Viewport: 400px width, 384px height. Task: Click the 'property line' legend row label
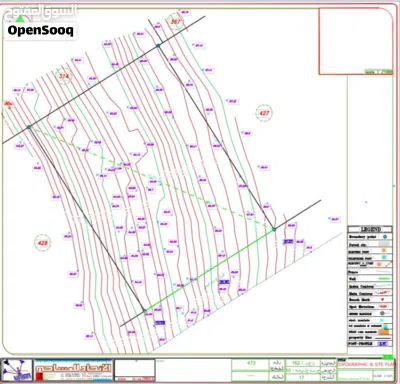coord(360,338)
